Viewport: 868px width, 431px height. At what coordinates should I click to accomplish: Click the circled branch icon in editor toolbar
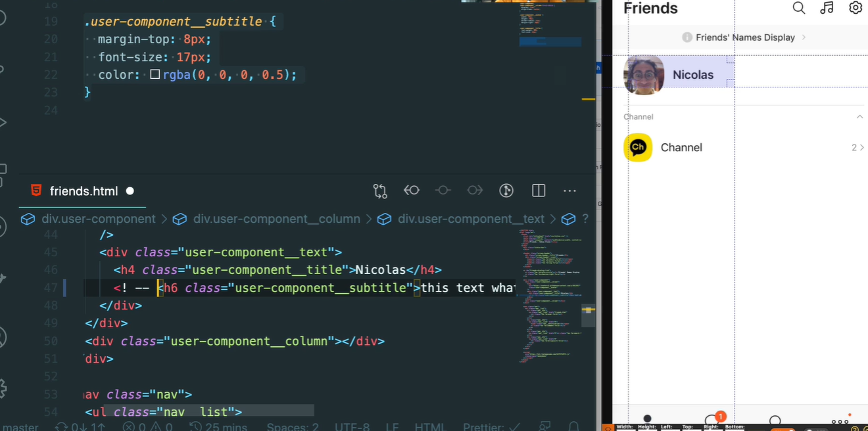click(506, 191)
